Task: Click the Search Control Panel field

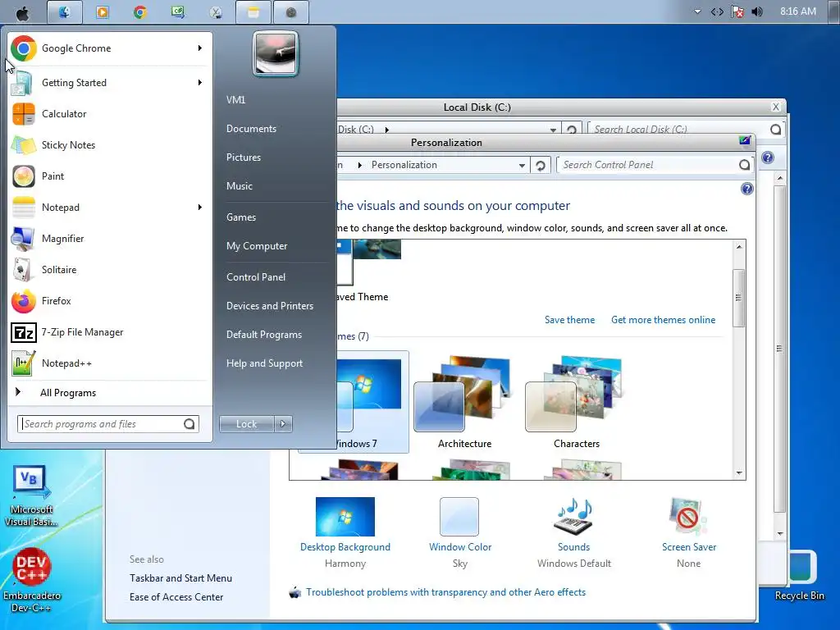Action: pos(648,165)
